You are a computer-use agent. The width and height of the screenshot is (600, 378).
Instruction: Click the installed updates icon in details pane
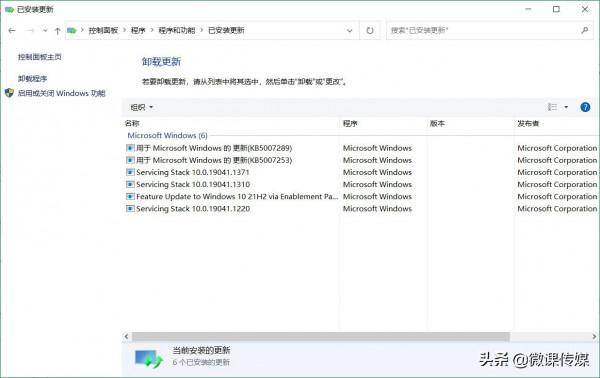coord(149,358)
